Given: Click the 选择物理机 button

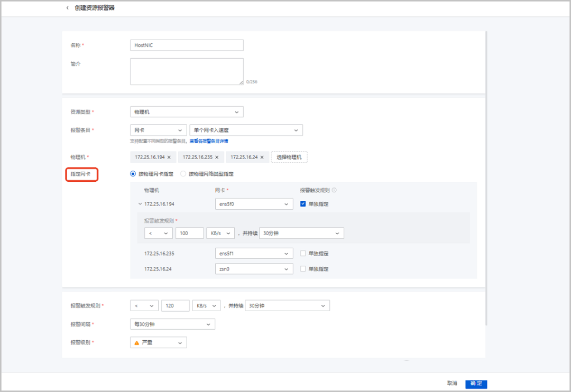Looking at the screenshot, I should pos(289,157).
